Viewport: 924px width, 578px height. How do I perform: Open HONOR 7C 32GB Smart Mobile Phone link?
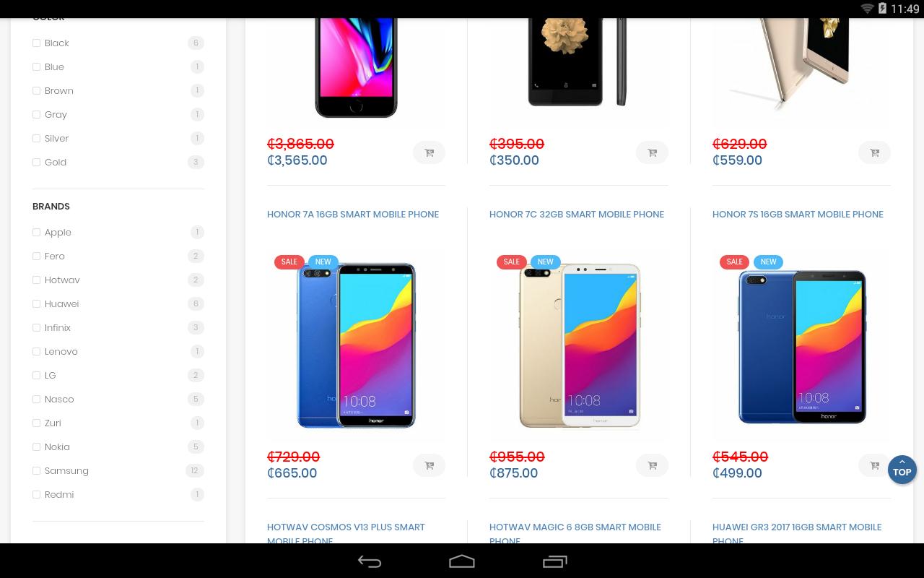click(x=577, y=214)
